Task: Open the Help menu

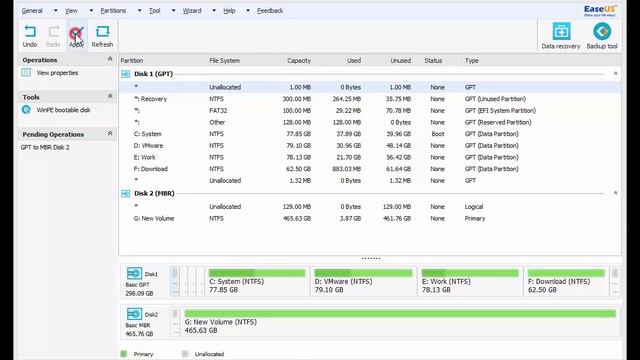Action: tap(229, 11)
